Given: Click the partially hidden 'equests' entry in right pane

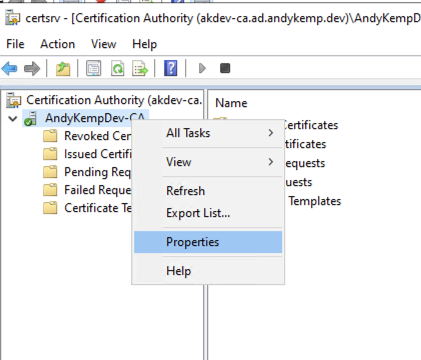Looking at the screenshot, I should click(305, 163).
